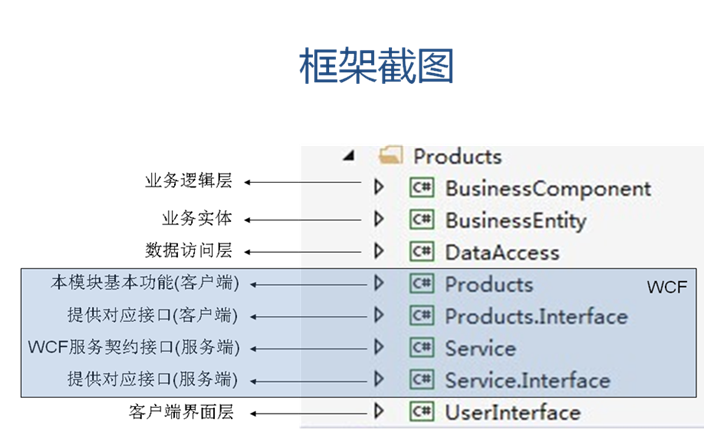Collapse the Products solution folder

(349, 156)
